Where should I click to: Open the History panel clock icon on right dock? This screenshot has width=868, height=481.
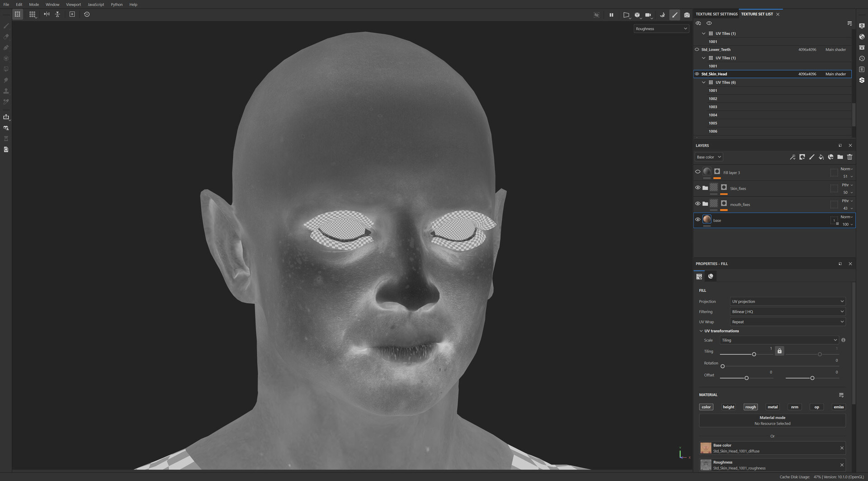pyautogui.click(x=862, y=58)
